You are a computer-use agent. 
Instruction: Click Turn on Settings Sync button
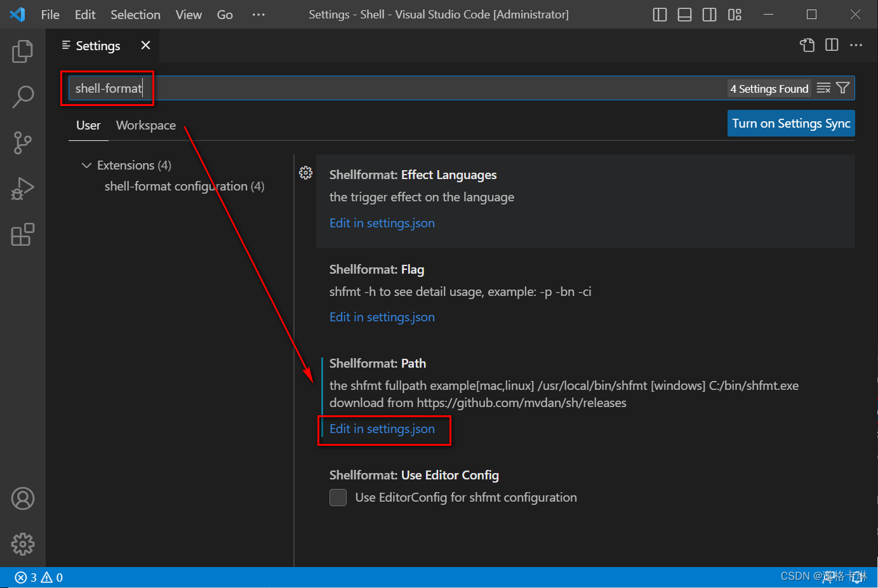pyautogui.click(x=791, y=123)
